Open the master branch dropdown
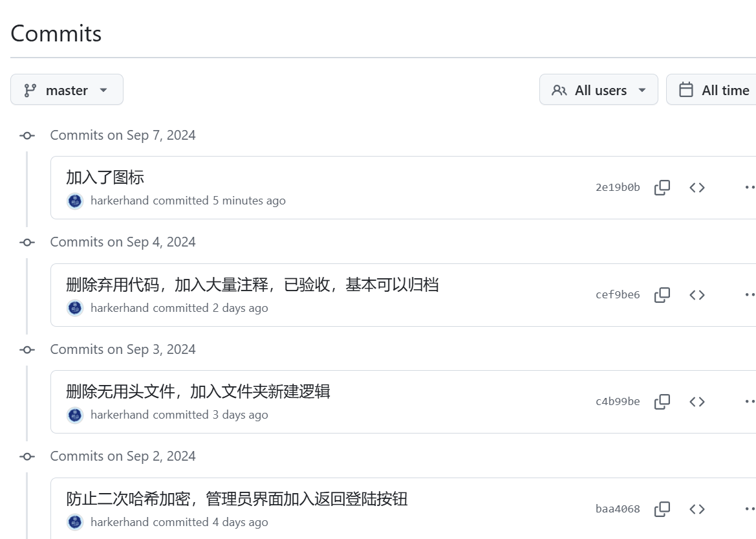The width and height of the screenshot is (756, 539). (67, 90)
